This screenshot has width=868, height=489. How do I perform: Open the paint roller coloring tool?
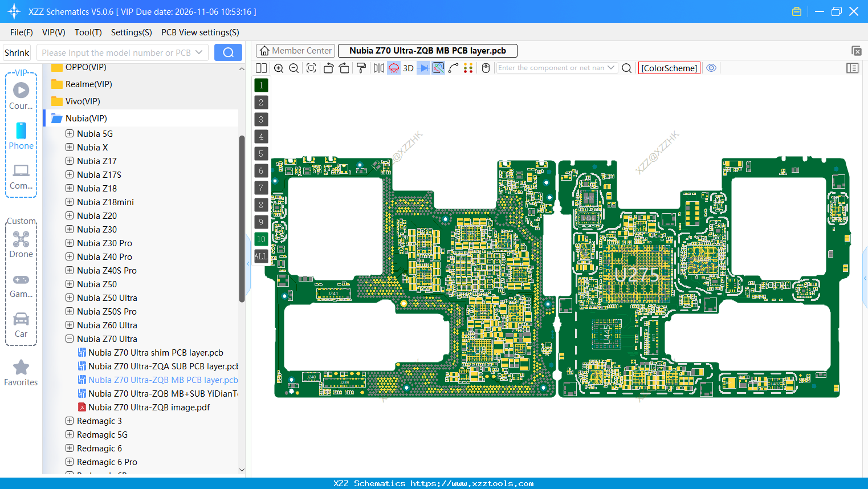360,68
